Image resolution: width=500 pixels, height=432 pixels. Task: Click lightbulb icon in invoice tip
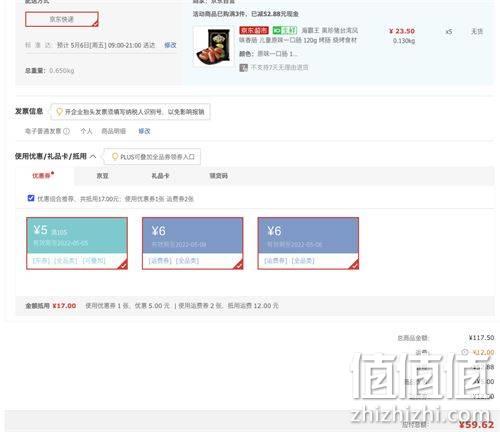(x=59, y=112)
